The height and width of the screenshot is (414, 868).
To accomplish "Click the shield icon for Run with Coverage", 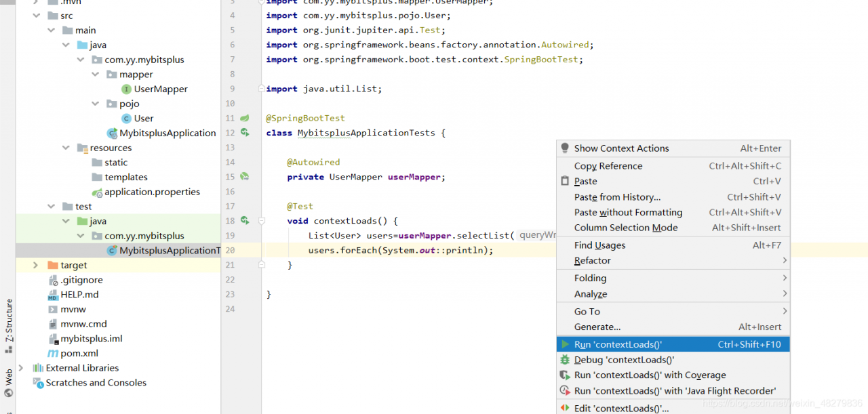I will 565,375.
